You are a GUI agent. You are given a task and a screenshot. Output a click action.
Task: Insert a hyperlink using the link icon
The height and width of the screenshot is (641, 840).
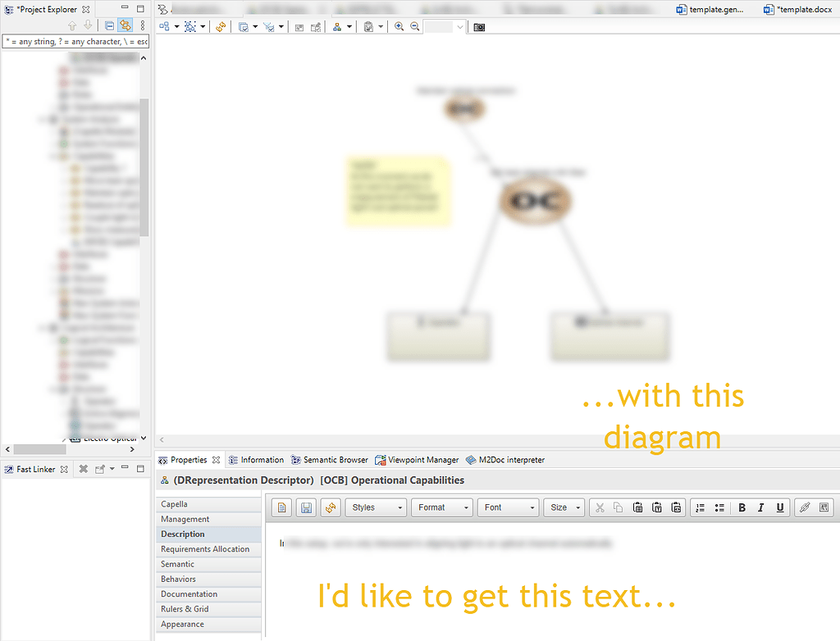click(805, 507)
